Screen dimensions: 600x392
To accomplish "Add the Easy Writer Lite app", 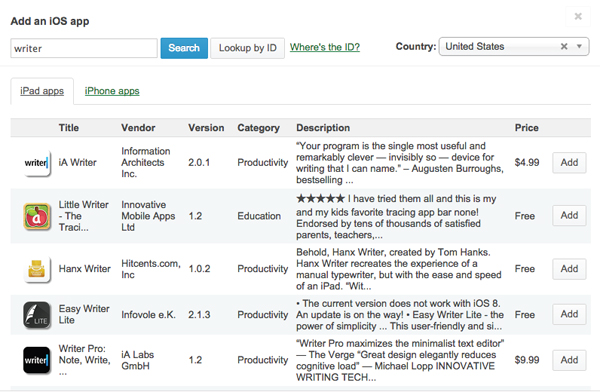I will 569,314.
